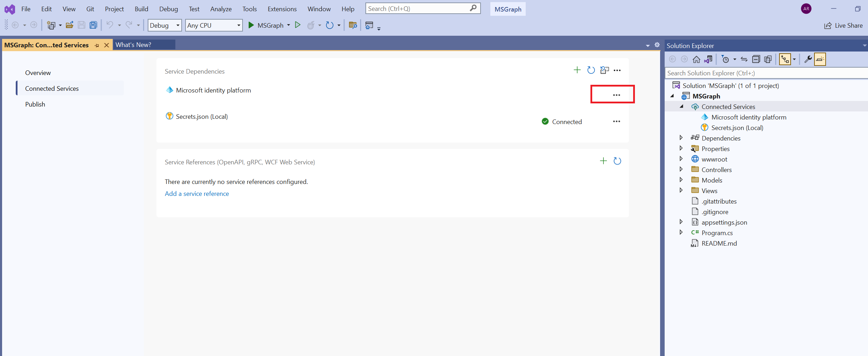Toggle Show All Files in Solution Explorer
Image resolution: width=868 pixels, height=356 pixels.
[768, 59]
